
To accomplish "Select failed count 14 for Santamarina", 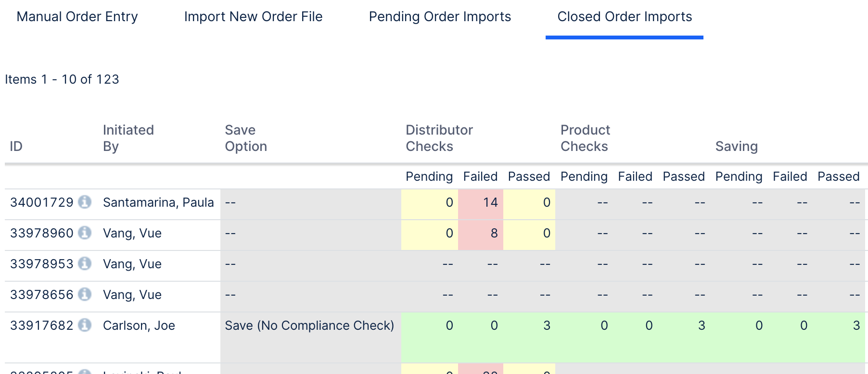I will pos(490,202).
